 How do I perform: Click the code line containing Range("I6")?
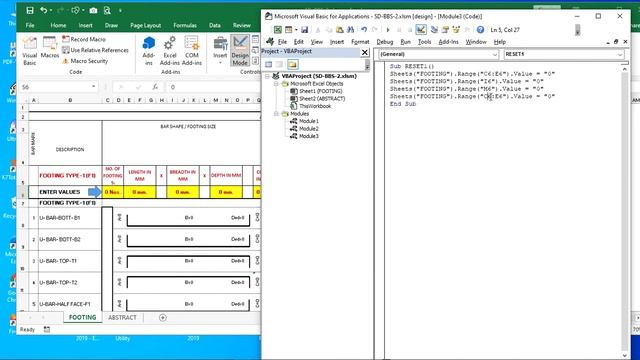pos(467,81)
